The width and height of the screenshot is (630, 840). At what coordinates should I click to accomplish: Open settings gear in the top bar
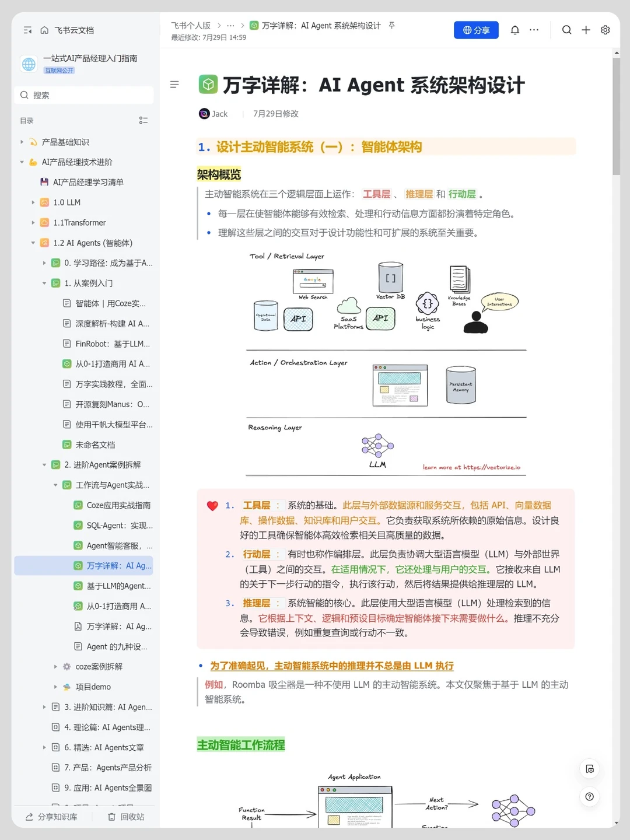605,30
